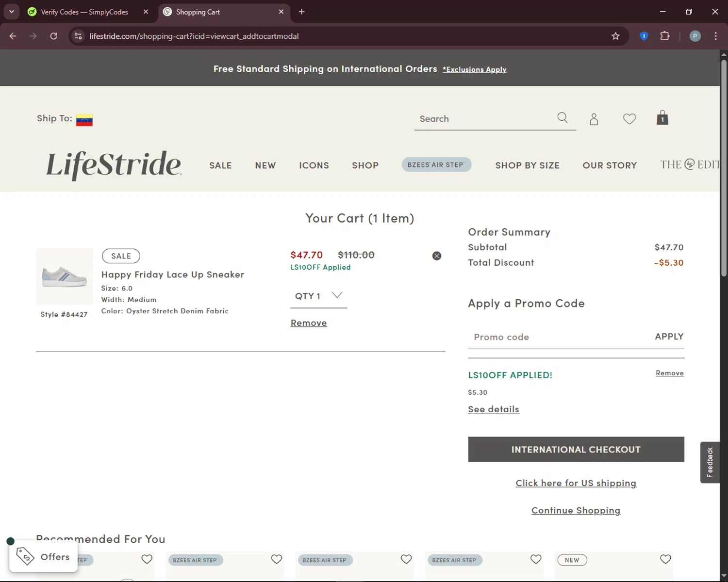This screenshot has width=728, height=582.
Task: Click the page vertical scrollbar thumb
Action: click(724, 167)
